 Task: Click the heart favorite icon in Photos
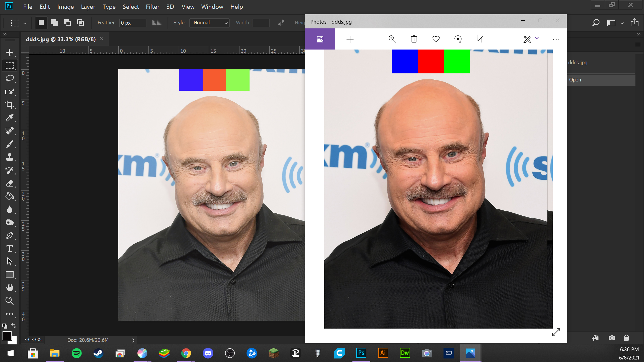pos(436,39)
